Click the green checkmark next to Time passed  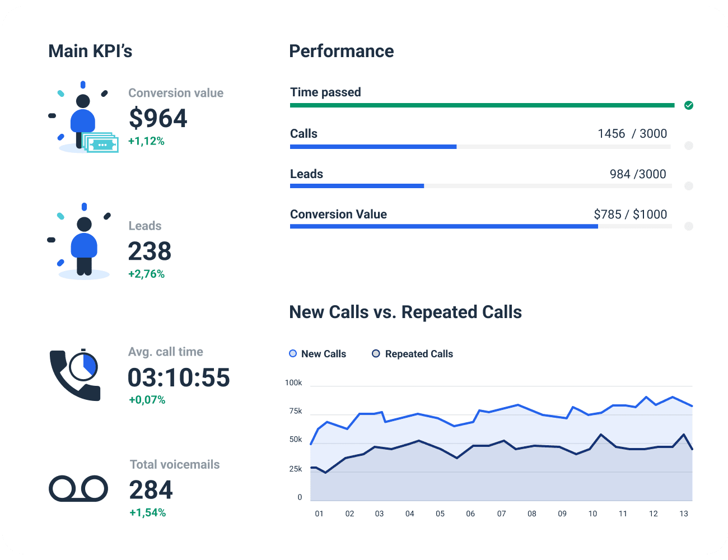tap(689, 105)
